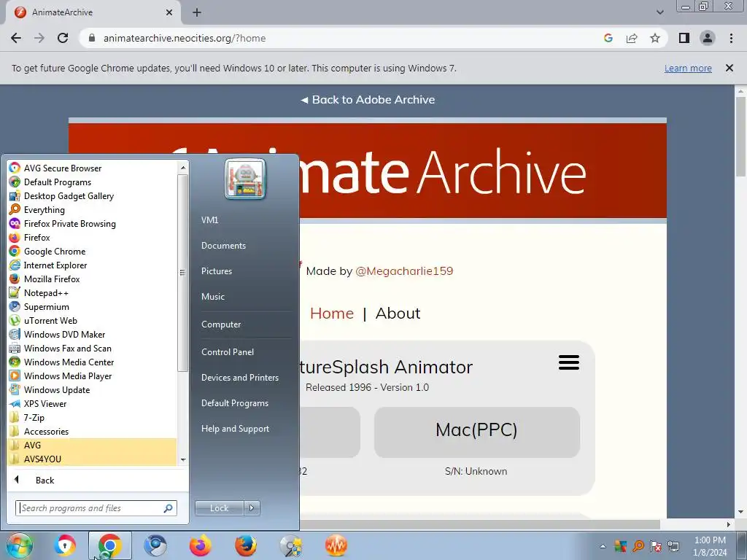Share this page icon in address bar
The height and width of the screenshot is (560, 747).
pos(632,38)
